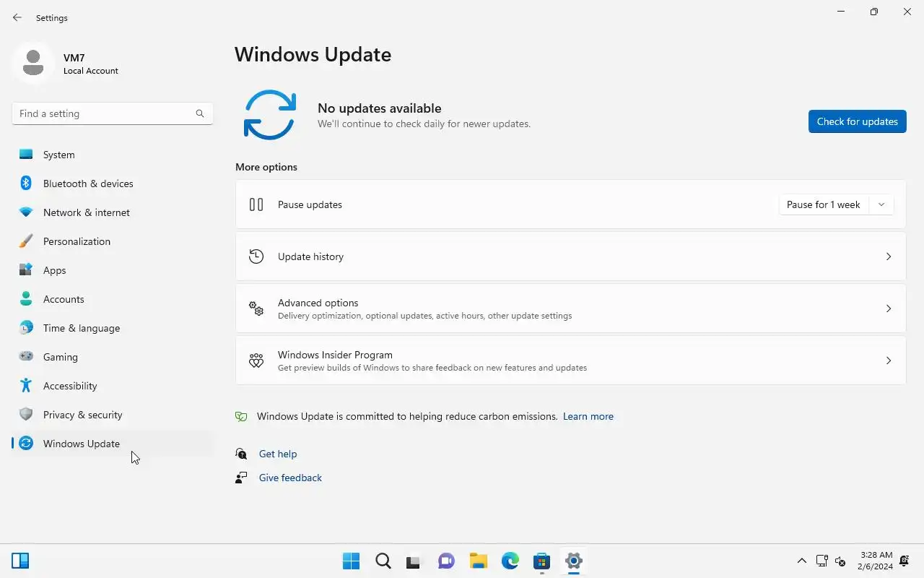The width and height of the screenshot is (924, 578).
Task: Expand the Advanced options chevron
Action: [x=889, y=309]
